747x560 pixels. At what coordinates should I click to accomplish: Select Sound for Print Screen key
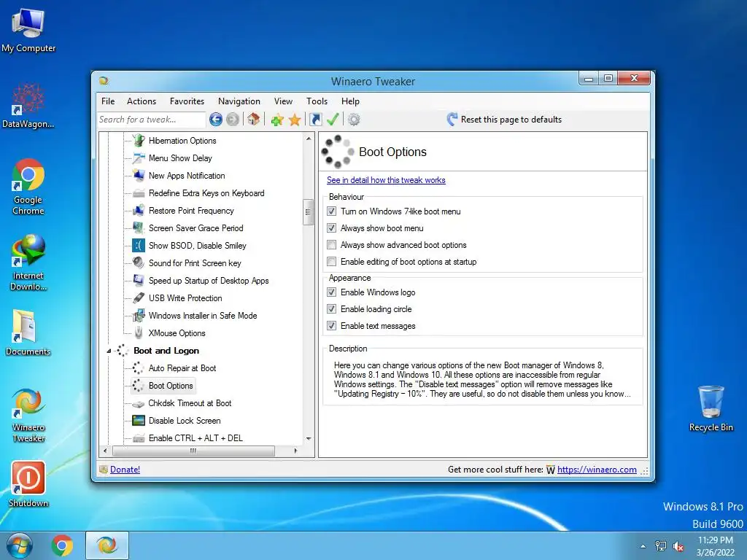pos(195,262)
